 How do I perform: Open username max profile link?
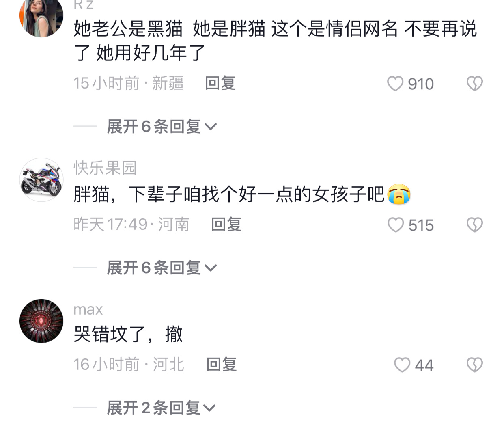88,310
